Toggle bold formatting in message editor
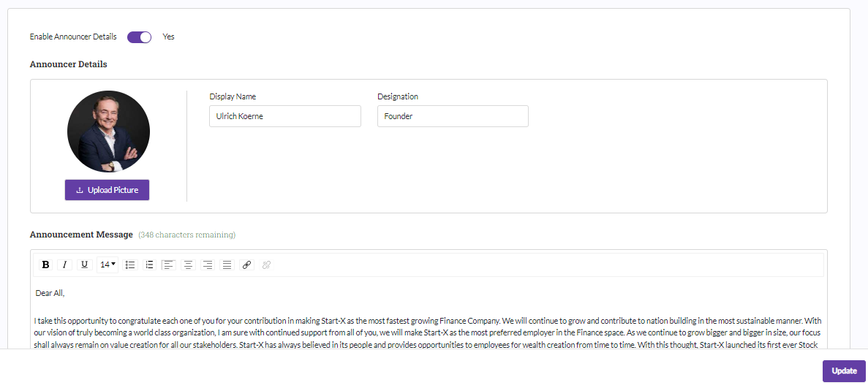This screenshot has width=868, height=388. [x=46, y=265]
